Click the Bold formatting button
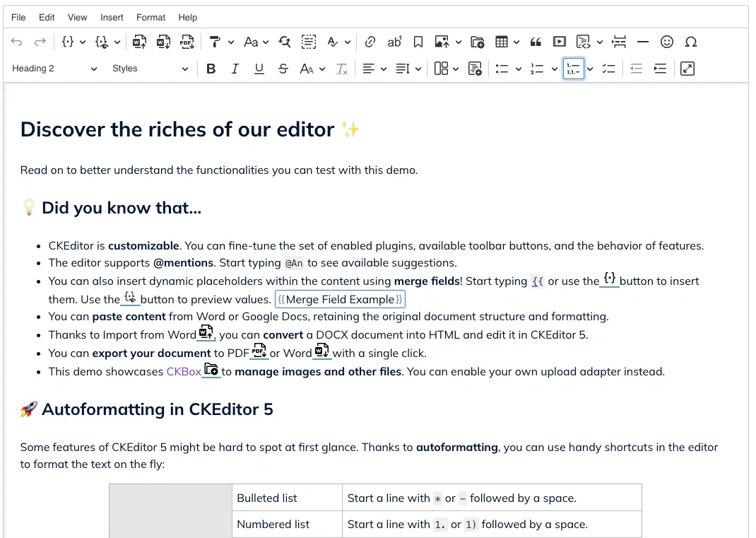 [x=211, y=69]
